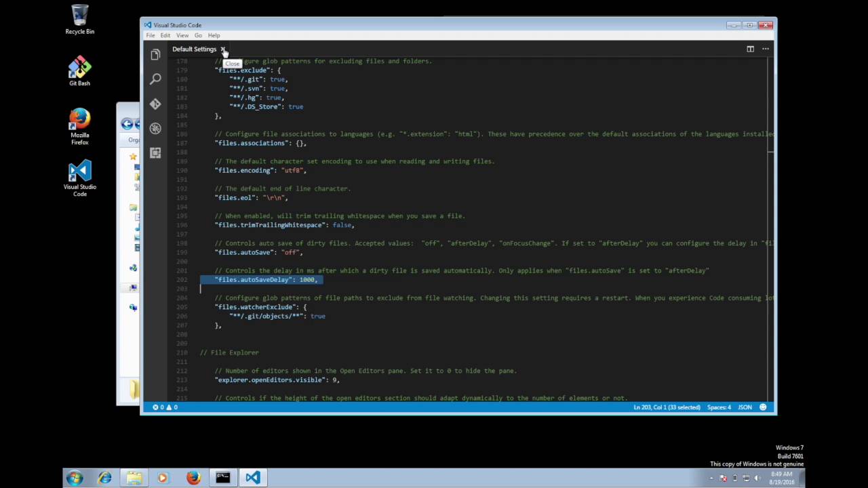Open the View menu
868x488 pixels.
click(x=182, y=35)
